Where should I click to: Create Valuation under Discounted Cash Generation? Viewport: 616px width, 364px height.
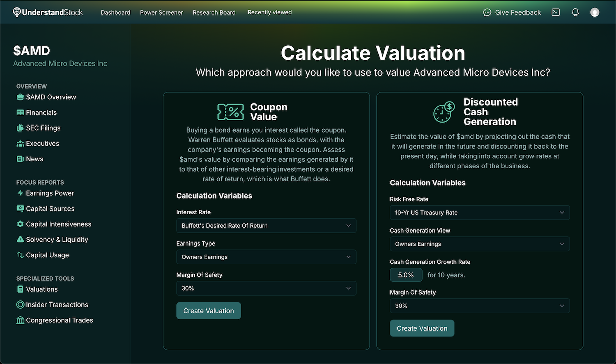[422, 328]
